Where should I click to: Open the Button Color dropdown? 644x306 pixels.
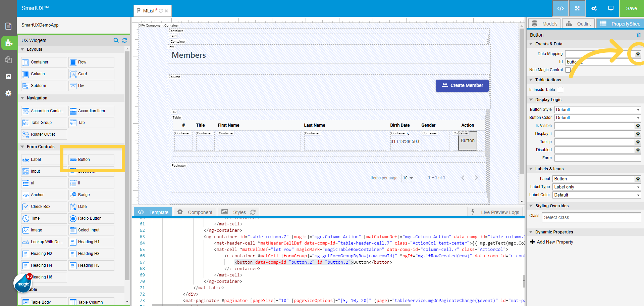597,118
